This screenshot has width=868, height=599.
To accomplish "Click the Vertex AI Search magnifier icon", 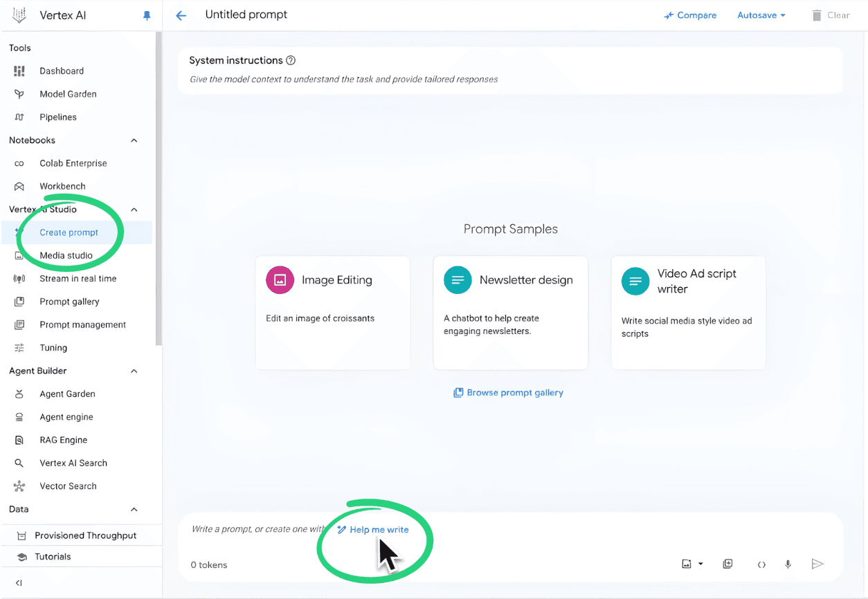I will [x=19, y=463].
